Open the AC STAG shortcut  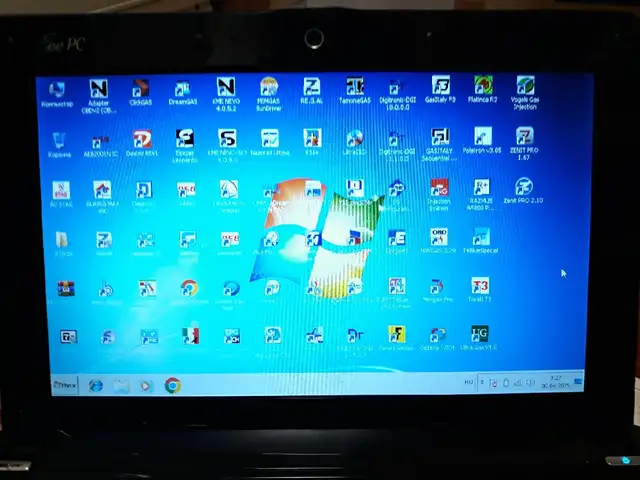pyautogui.click(x=61, y=194)
